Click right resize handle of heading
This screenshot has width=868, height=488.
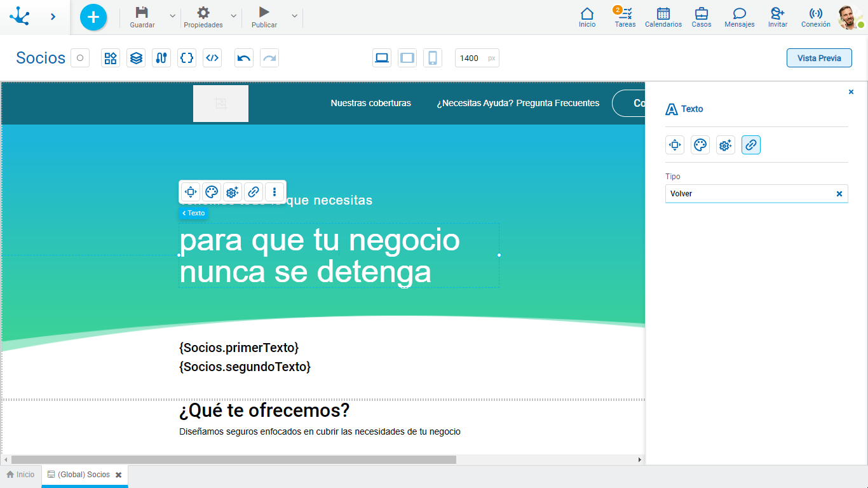coord(499,255)
